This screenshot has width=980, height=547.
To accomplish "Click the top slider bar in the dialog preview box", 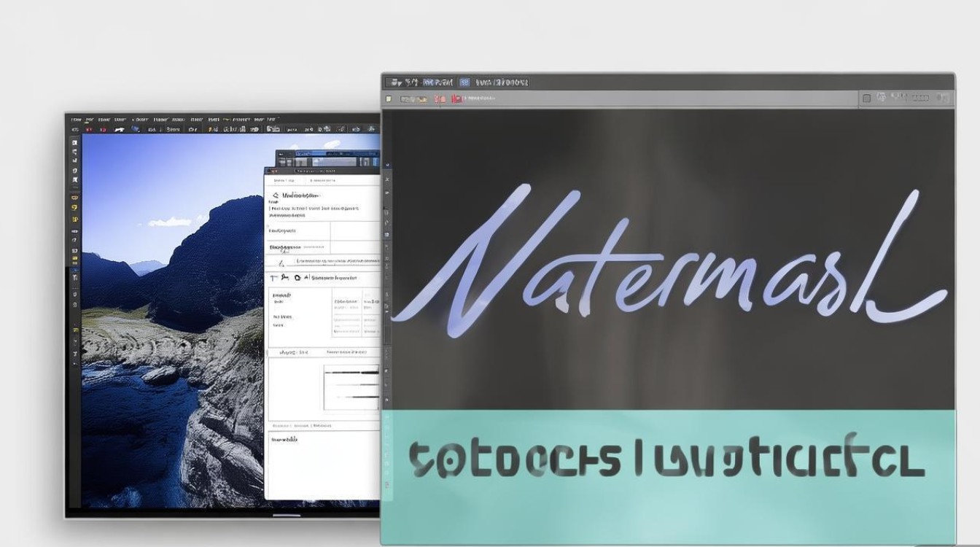I will pos(351,373).
